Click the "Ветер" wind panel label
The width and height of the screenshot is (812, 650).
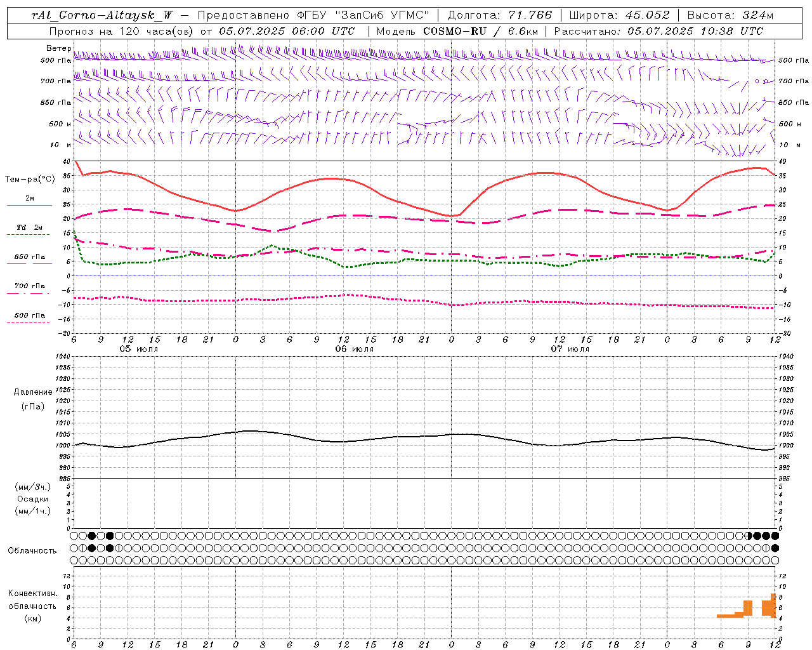point(59,48)
